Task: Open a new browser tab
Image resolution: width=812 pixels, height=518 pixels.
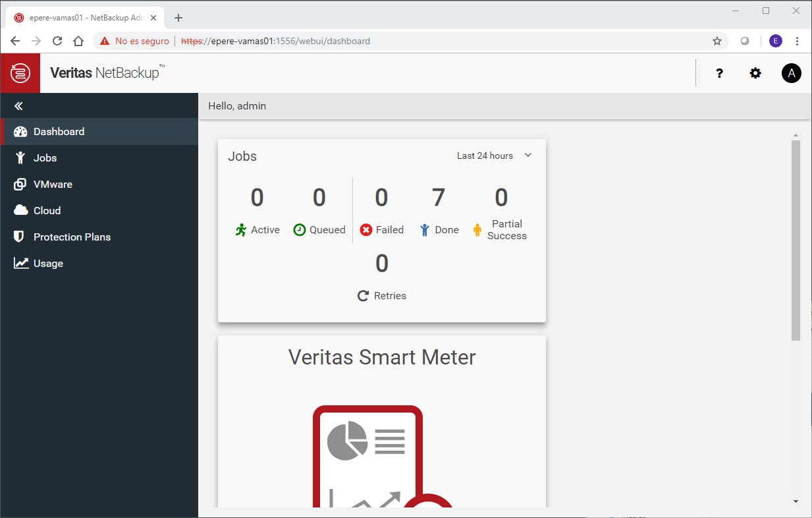Action: point(178,18)
